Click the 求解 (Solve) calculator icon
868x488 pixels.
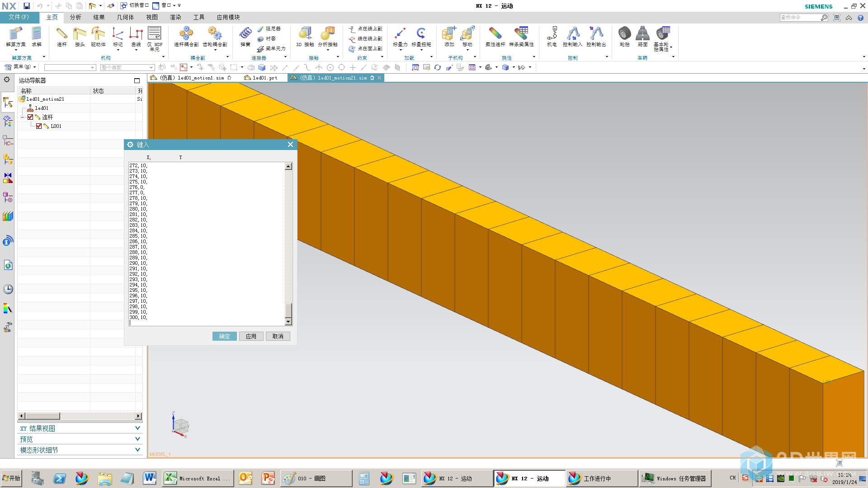coord(37,36)
